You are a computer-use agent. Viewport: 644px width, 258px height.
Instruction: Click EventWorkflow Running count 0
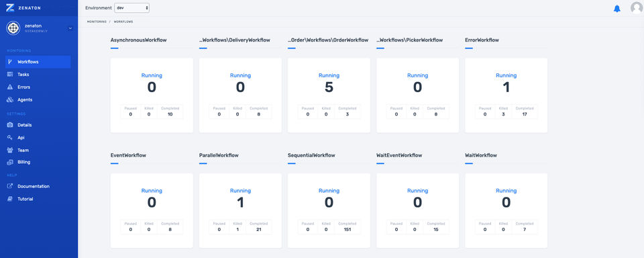tap(152, 202)
